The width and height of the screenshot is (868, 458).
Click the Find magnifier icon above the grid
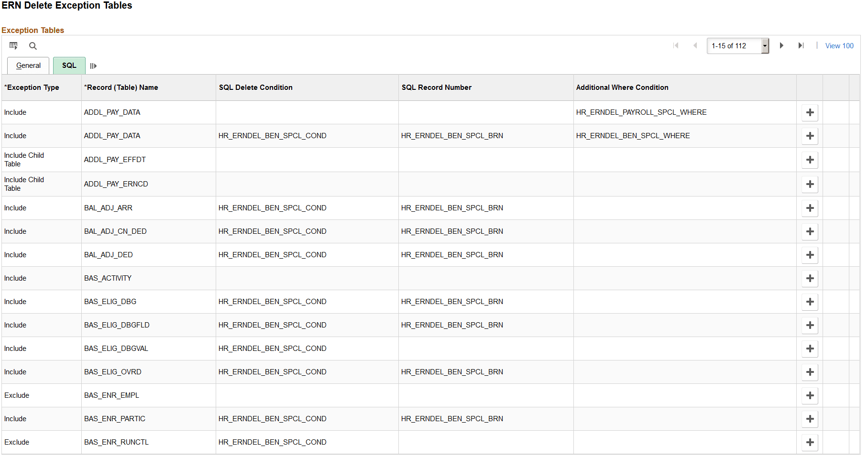coord(33,45)
